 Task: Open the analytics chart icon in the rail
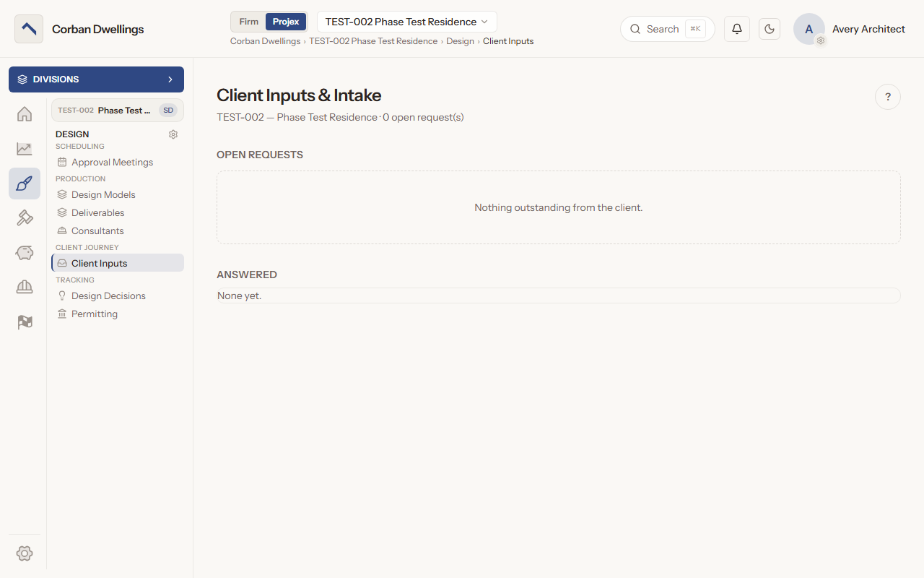pos(25,149)
